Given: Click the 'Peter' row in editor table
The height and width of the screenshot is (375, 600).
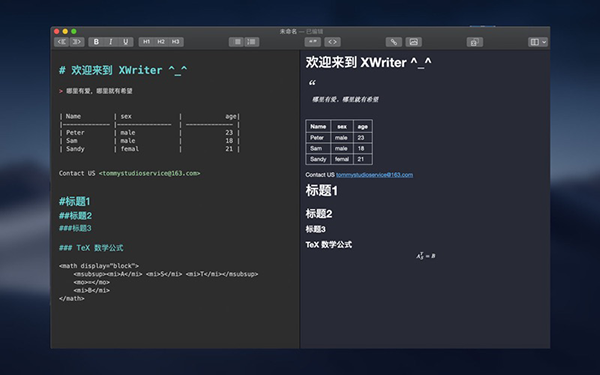Looking at the screenshot, I should 149,132.
